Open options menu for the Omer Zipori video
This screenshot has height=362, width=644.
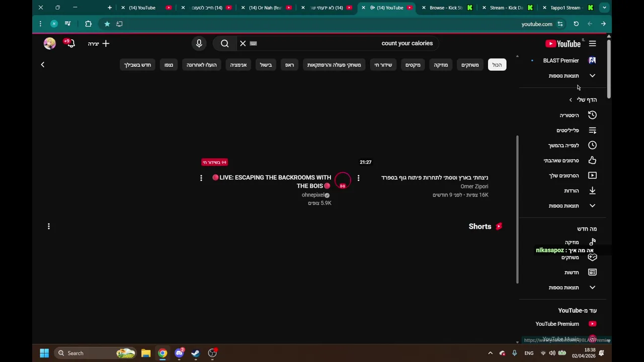[358, 178]
